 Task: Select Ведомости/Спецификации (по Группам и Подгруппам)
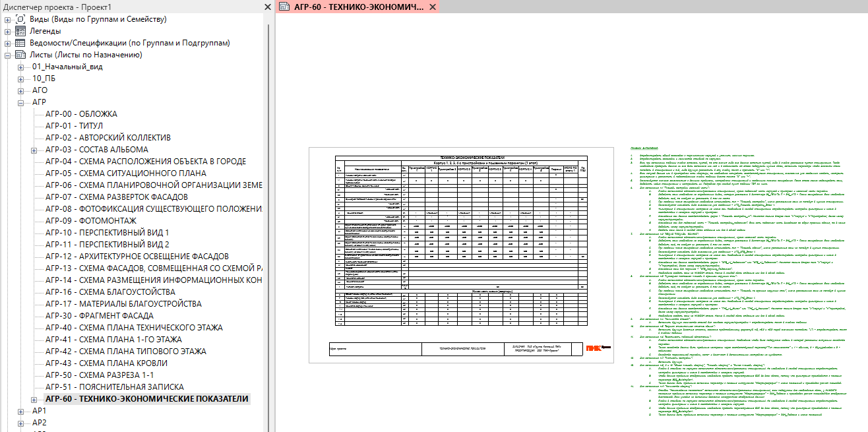[130, 43]
